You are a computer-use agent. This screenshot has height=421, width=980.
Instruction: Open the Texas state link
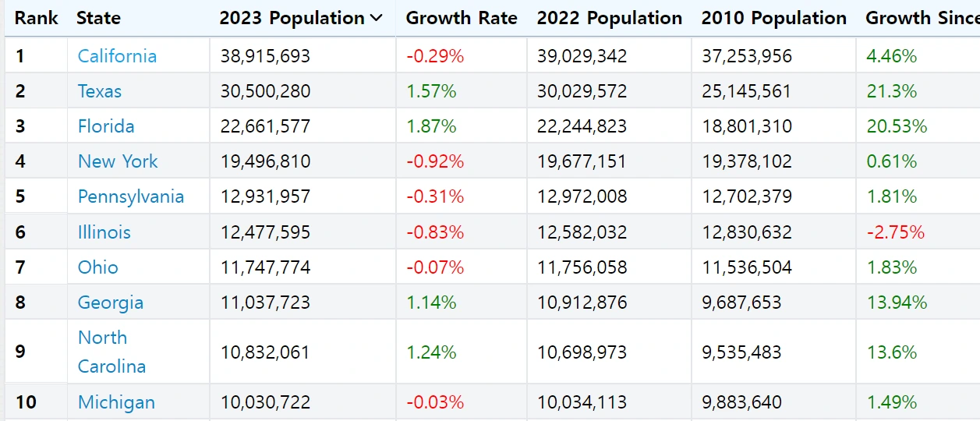100,91
